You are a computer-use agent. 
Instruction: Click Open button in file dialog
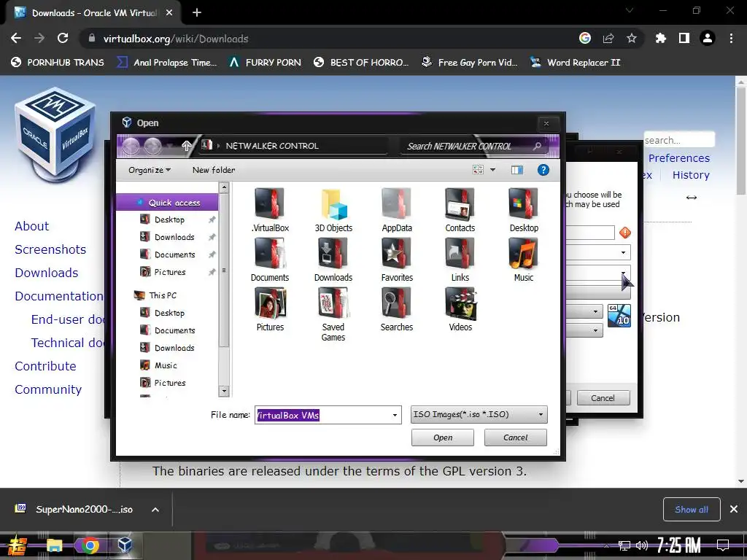pos(443,437)
